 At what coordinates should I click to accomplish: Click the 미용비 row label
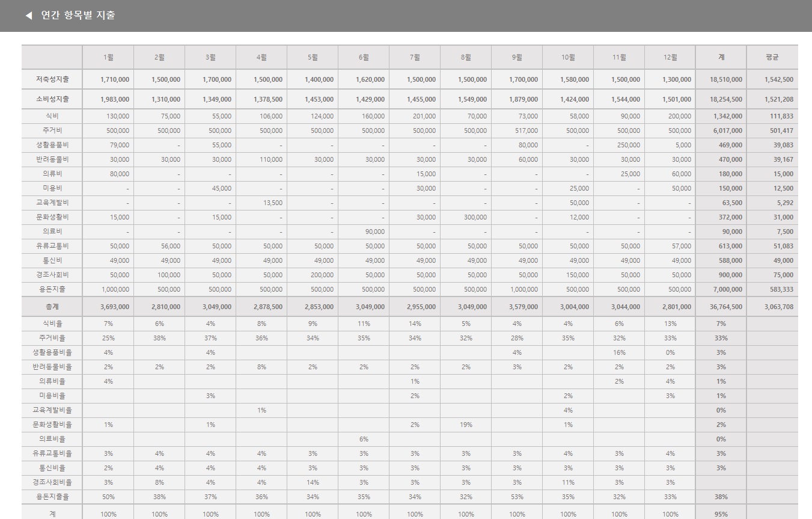(52, 188)
